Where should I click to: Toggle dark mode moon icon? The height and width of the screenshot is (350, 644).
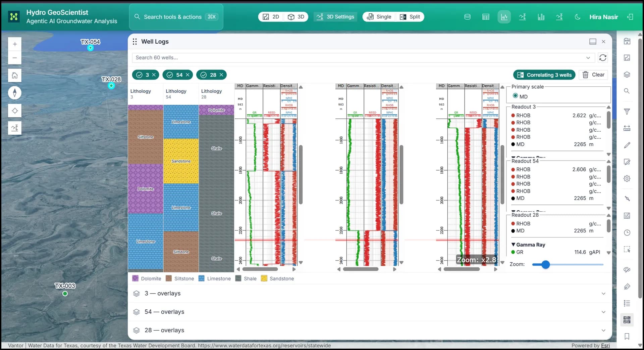(578, 17)
